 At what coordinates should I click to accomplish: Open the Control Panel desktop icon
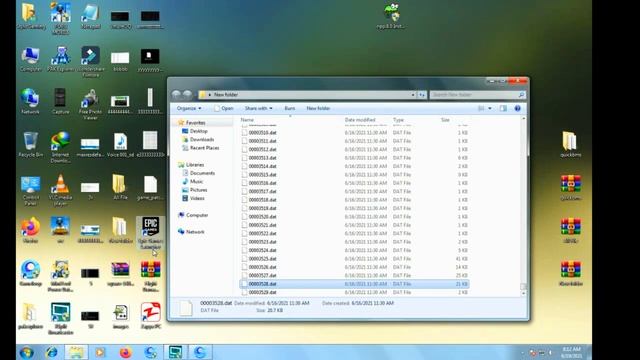pos(31,191)
